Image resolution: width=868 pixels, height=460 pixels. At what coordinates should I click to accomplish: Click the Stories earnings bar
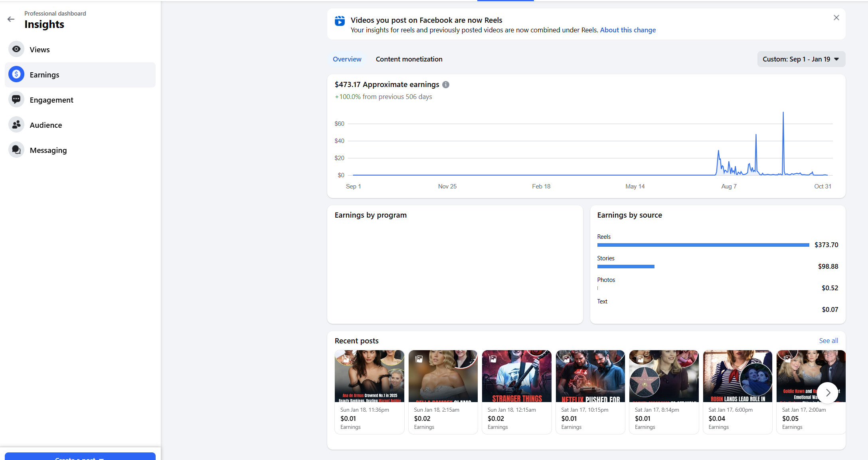pos(625,266)
